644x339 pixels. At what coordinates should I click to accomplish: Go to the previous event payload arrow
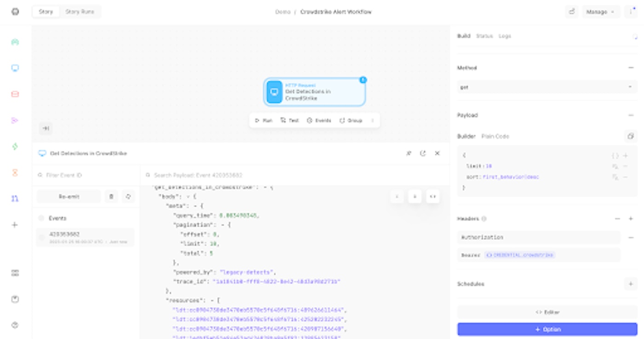397,197
